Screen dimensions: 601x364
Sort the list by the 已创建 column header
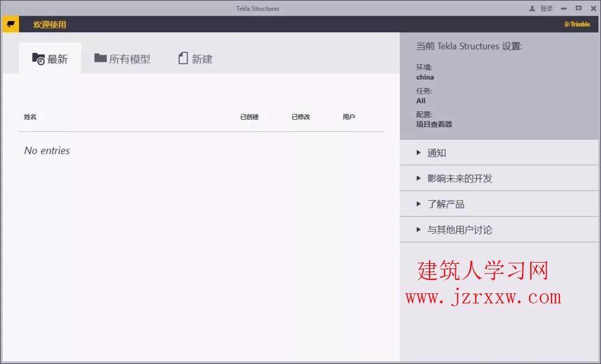point(249,117)
